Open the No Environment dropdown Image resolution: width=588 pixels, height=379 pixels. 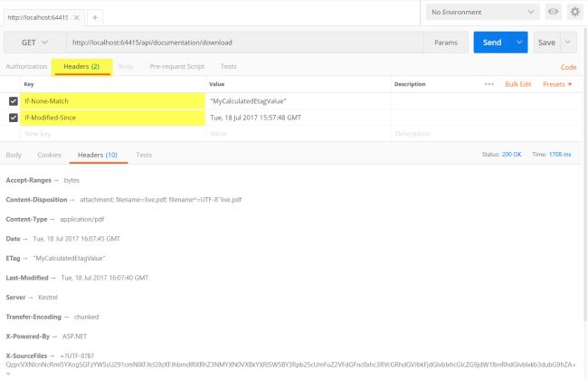coord(482,12)
